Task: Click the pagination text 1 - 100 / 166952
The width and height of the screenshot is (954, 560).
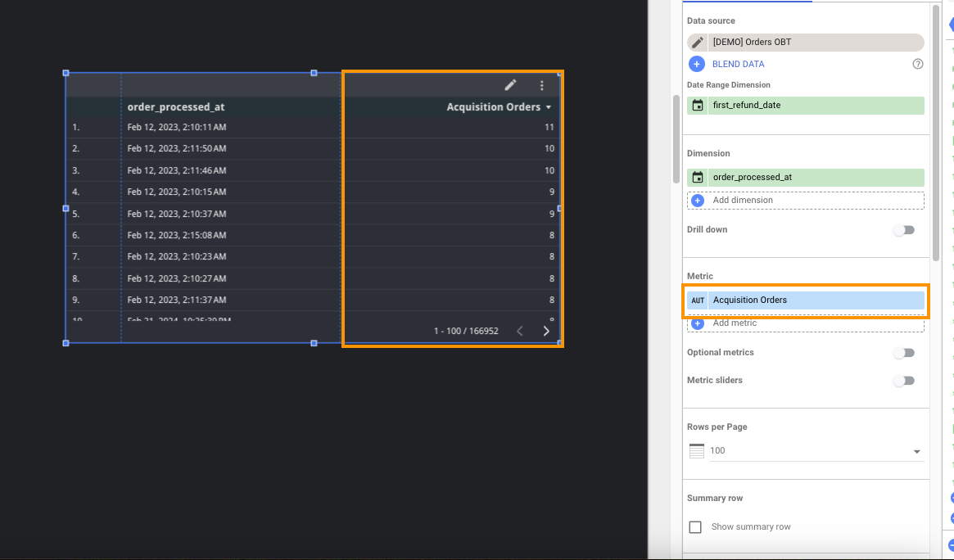Action: coord(466,331)
